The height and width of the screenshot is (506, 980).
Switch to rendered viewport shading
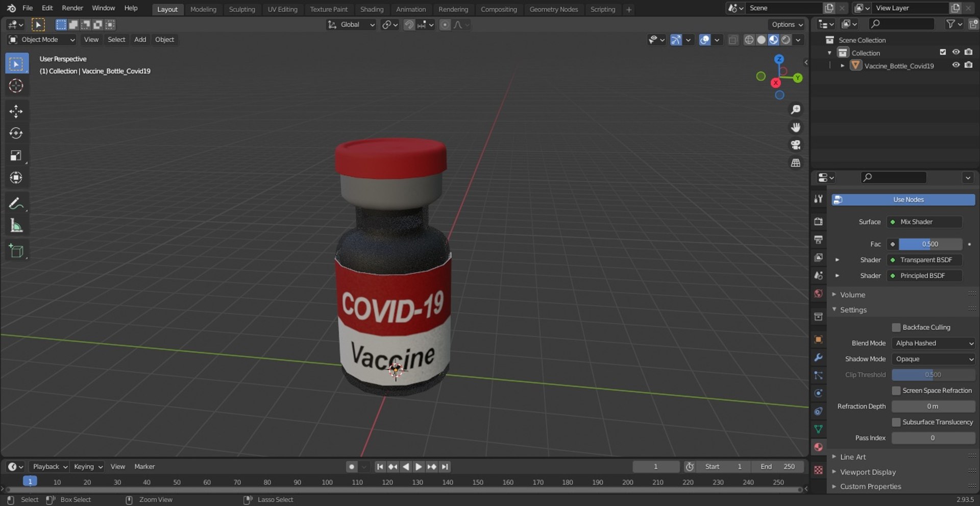click(786, 40)
